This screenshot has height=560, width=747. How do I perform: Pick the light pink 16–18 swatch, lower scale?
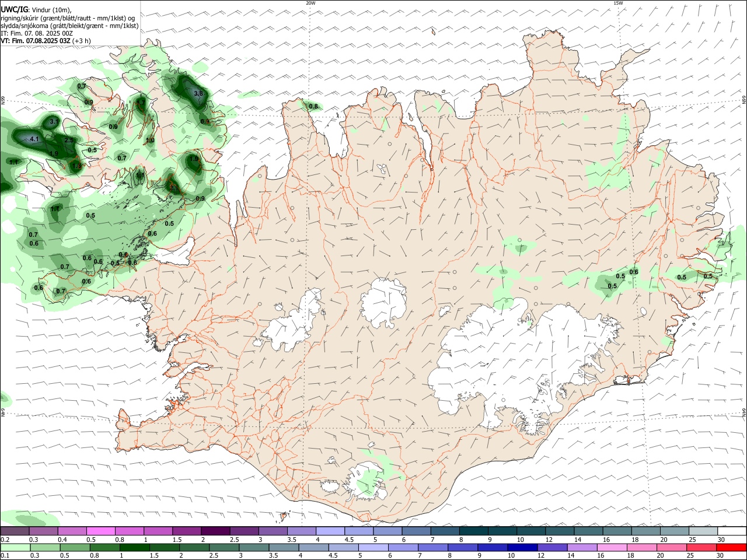pos(612,547)
